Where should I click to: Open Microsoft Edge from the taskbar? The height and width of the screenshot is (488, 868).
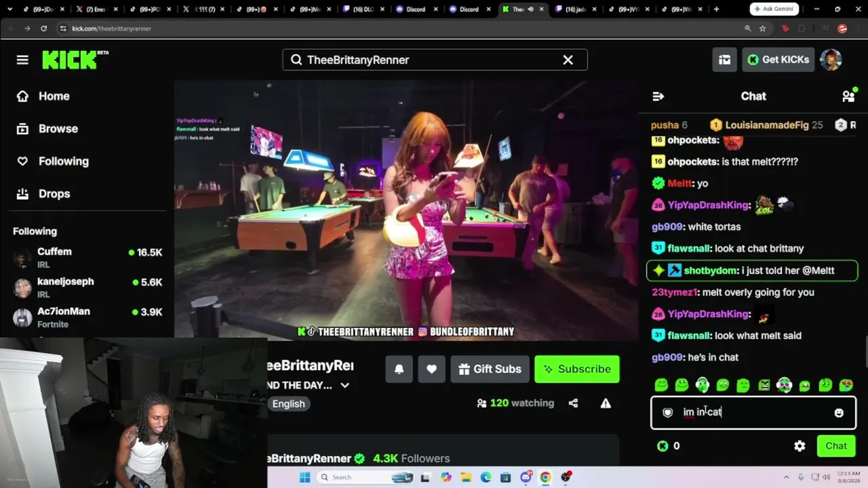(x=486, y=477)
